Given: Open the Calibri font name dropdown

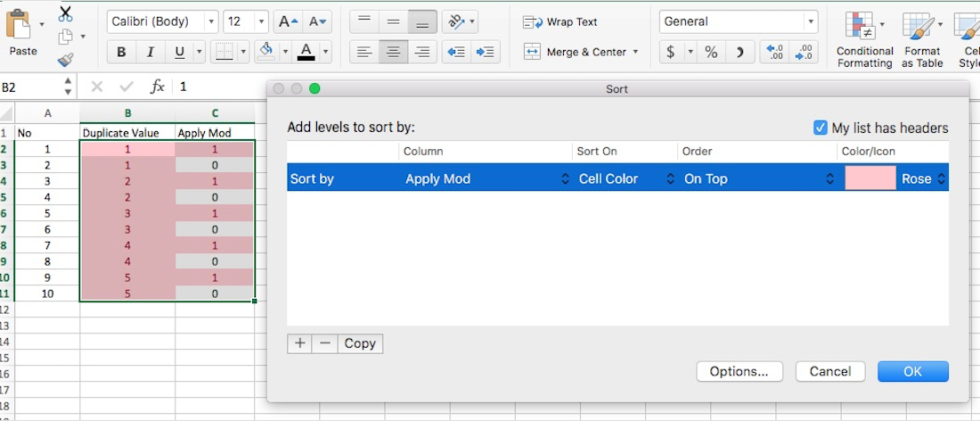Looking at the screenshot, I should [210, 21].
